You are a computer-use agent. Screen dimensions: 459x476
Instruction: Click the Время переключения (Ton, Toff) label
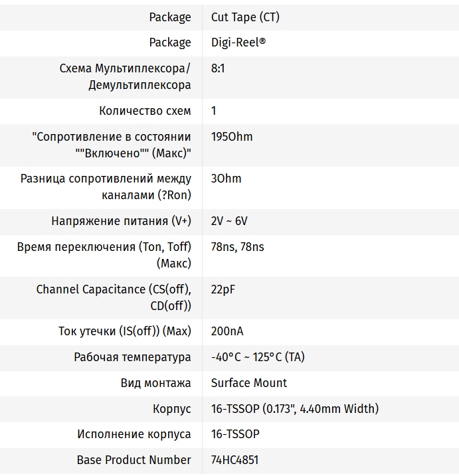[x=104, y=255]
